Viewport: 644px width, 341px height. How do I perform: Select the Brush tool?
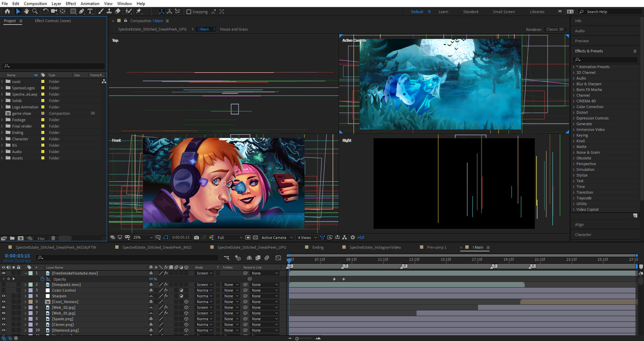[x=101, y=11]
